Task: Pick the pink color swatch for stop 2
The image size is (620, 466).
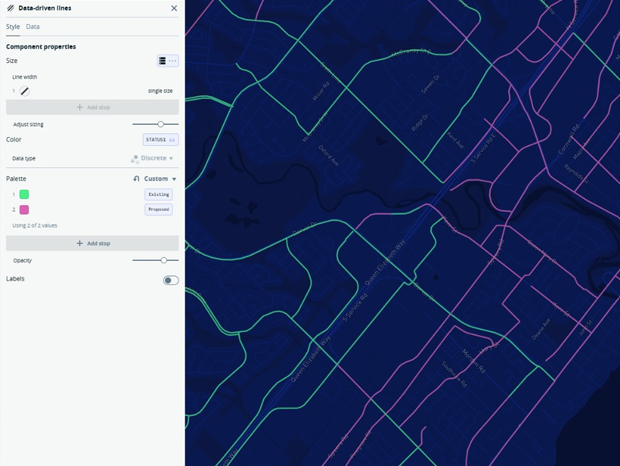Action: 24,209
